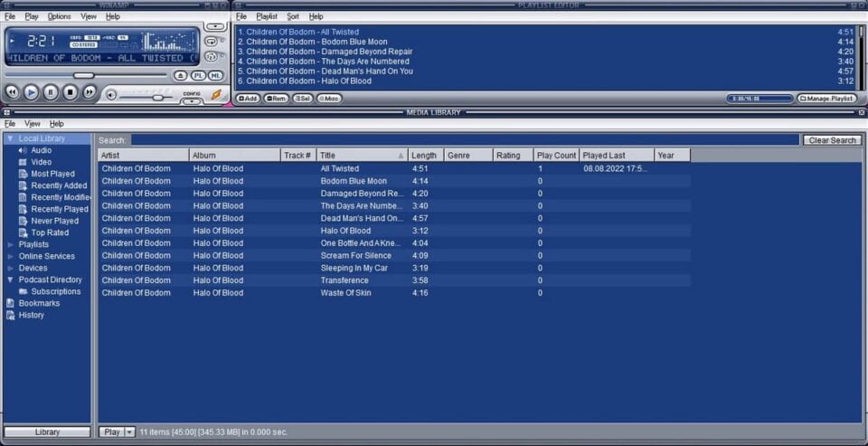Click the Misc button in Playlist Editor
This screenshot has height=446, width=868.
pos(329,98)
